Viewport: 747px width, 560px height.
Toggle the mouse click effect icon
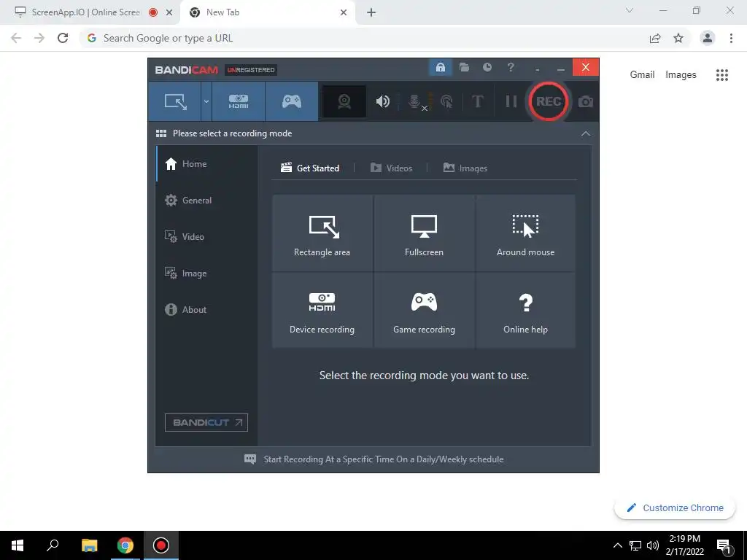[446, 101]
